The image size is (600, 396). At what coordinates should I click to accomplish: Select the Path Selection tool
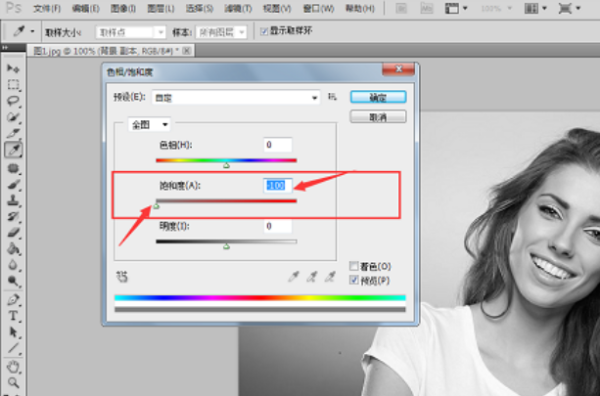point(13,332)
